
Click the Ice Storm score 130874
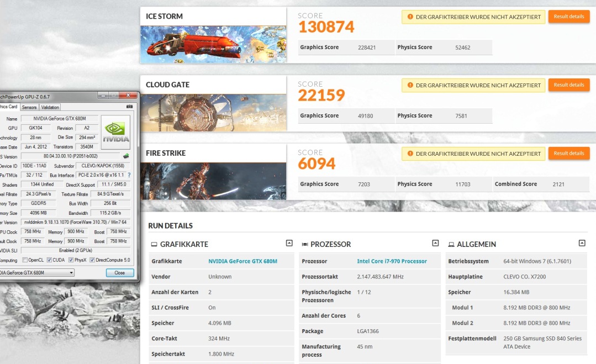click(x=326, y=27)
